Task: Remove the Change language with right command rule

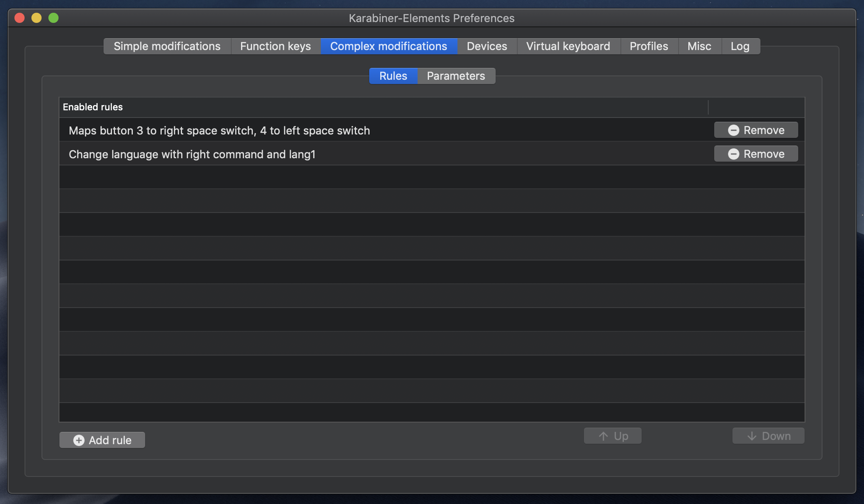Action: [756, 154]
